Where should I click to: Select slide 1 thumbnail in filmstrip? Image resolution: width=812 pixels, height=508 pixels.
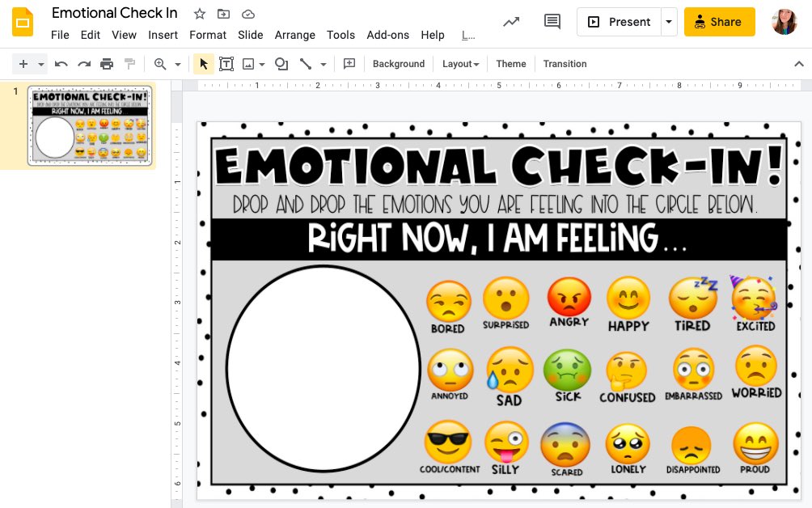coord(90,126)
